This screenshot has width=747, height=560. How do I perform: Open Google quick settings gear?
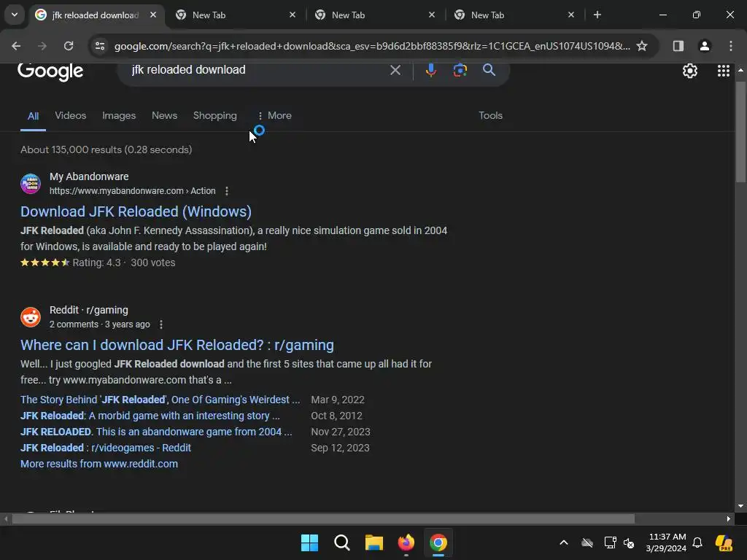point(690,71)
